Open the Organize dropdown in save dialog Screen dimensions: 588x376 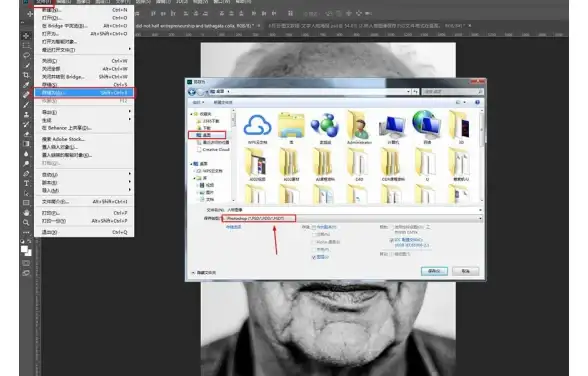pyautogui.click(x=198, y=102)
